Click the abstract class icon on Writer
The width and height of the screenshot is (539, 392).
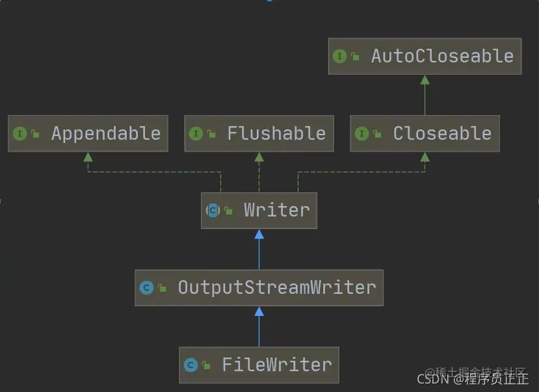[x=213, y=210]
